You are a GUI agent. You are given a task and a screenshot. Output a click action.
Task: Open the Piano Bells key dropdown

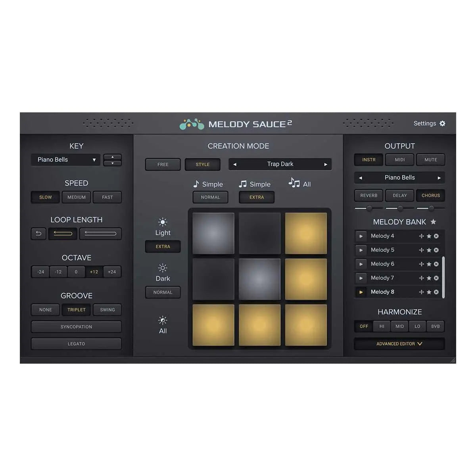point(65,160)
